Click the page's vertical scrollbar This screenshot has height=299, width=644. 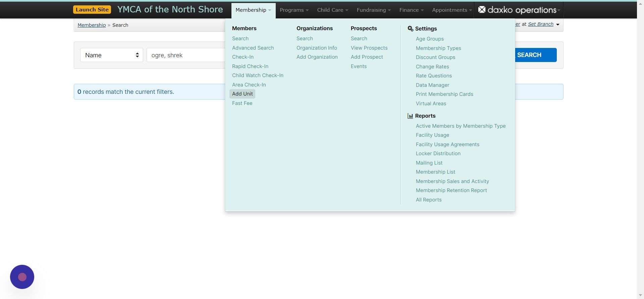click(640, 149)
